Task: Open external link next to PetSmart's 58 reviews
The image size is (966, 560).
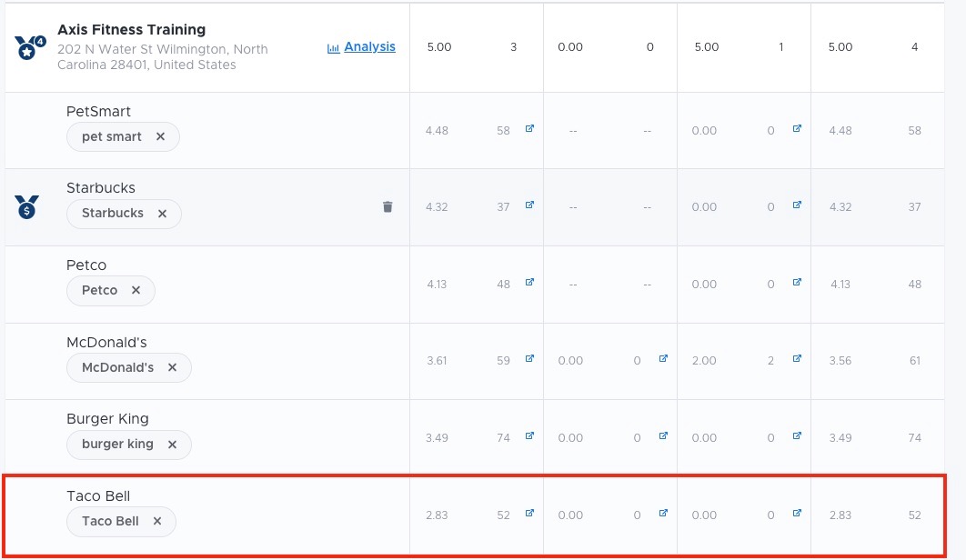Action: point(529,129)
